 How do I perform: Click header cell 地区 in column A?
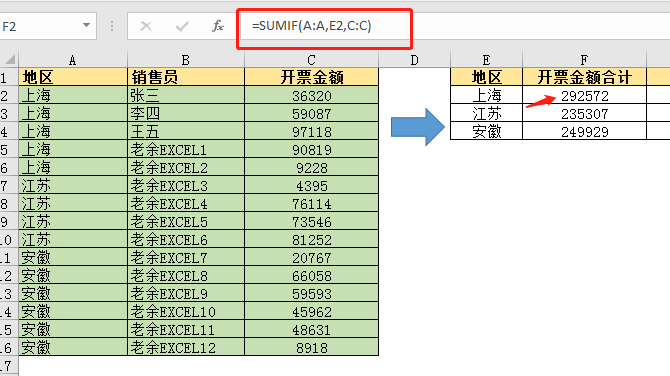73,77
